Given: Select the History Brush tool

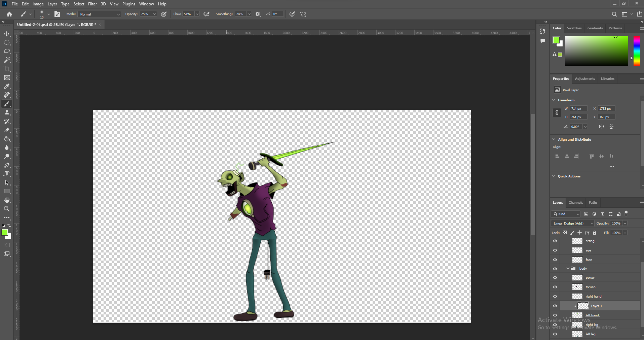Looking at the screenshot, I should (7, 122).
